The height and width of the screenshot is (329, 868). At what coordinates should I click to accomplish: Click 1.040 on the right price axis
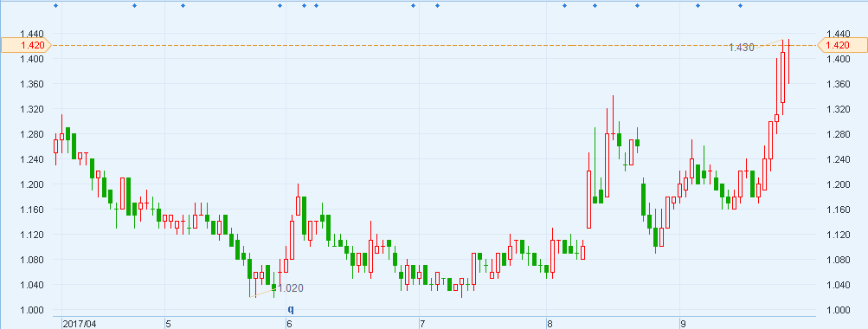[837, 285]
